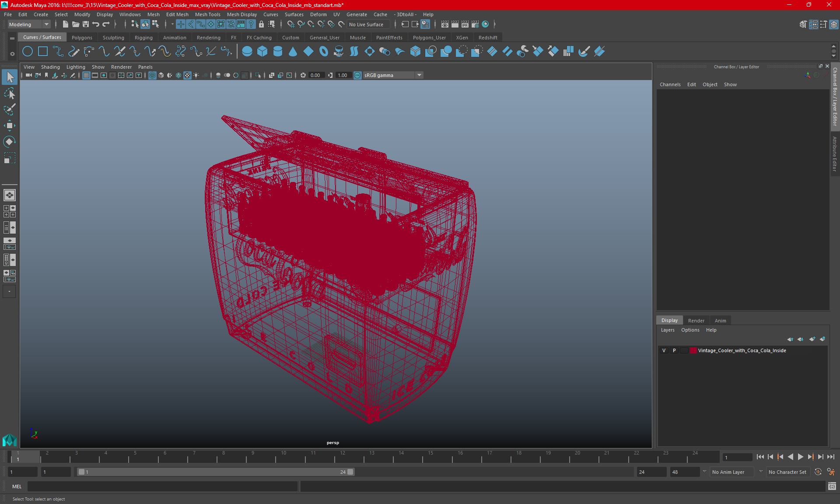Click the MEL command language label
The image size is (840, 504).
tap(17, 486)
